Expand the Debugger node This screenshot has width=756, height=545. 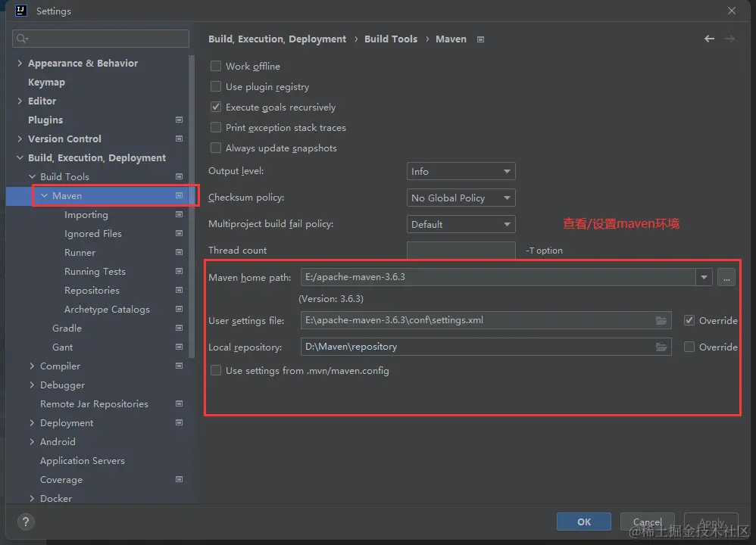click(x=32, y=385)
